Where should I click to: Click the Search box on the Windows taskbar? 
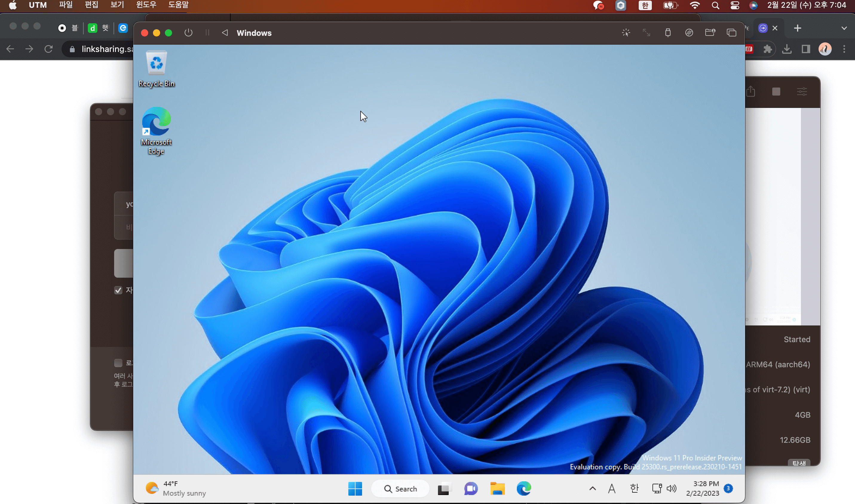400,489
